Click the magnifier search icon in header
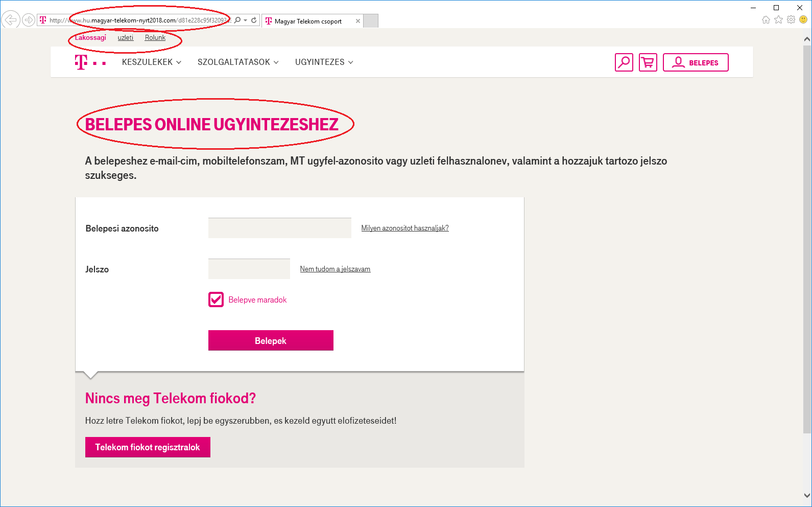 pos(624,62)
